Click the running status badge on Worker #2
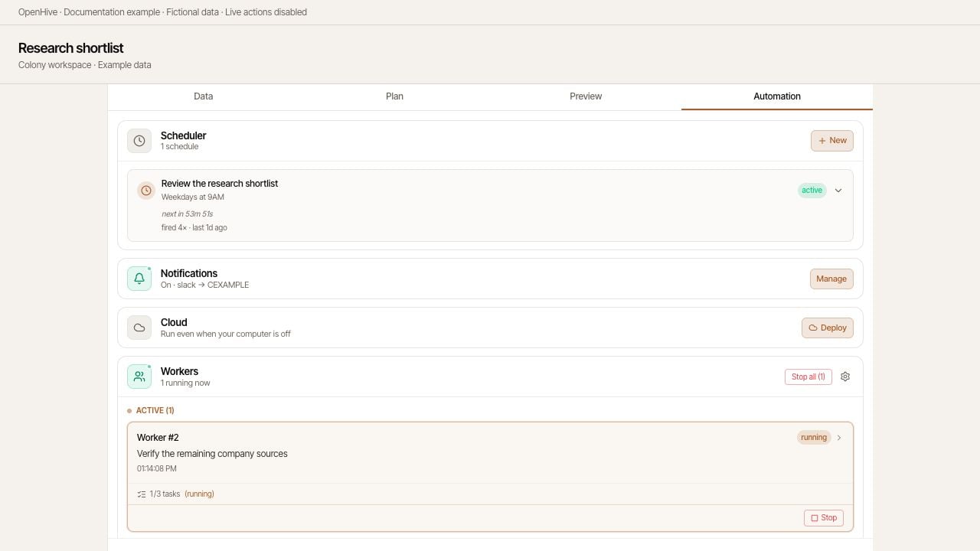 [814, 438]
